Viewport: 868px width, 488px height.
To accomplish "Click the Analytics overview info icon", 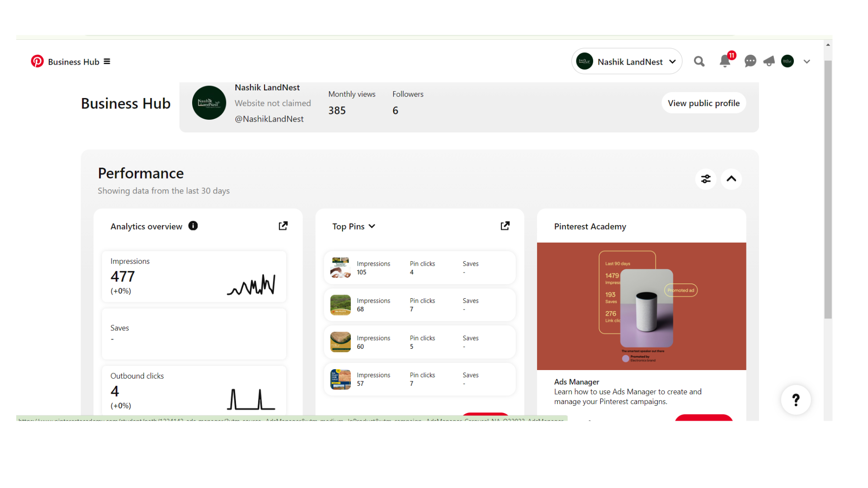I will (193, 225).
